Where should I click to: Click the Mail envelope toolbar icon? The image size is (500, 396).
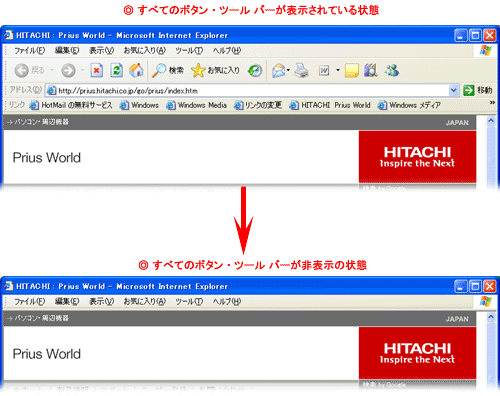[279, 70]
